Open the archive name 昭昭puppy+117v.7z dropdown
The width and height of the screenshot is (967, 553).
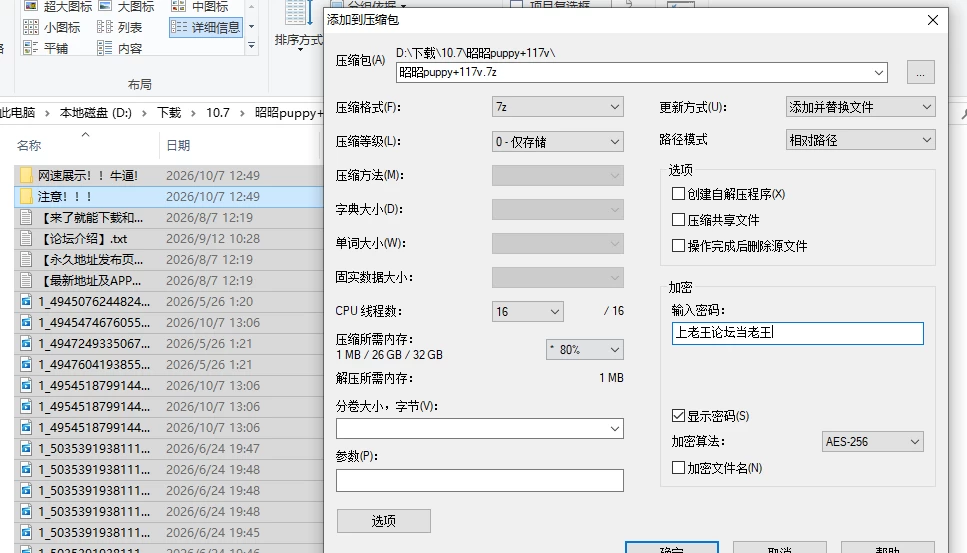879,73
